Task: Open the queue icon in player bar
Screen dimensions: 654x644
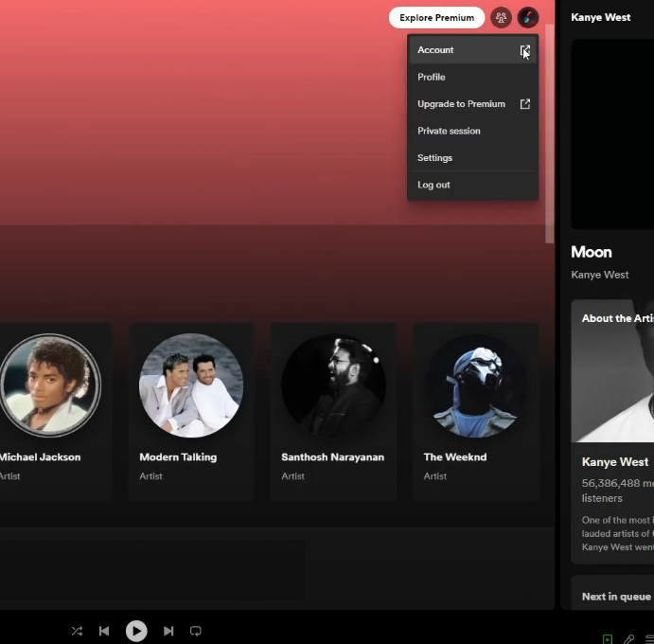Action: tap(649, 639)
